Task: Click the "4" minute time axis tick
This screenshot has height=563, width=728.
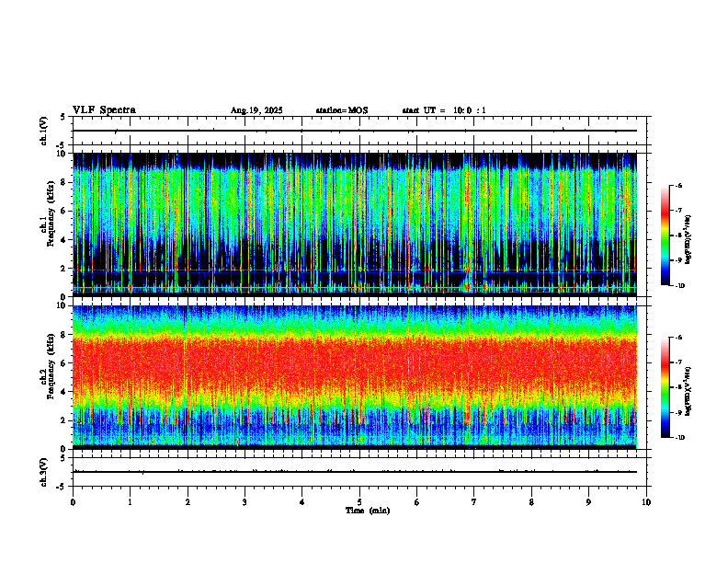Action: [x=302, y=502]
